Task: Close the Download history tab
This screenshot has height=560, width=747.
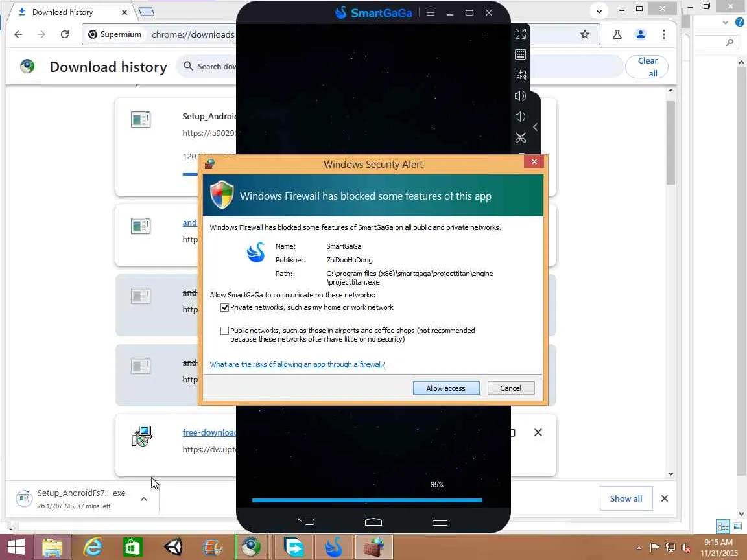Action: (124, 12)
